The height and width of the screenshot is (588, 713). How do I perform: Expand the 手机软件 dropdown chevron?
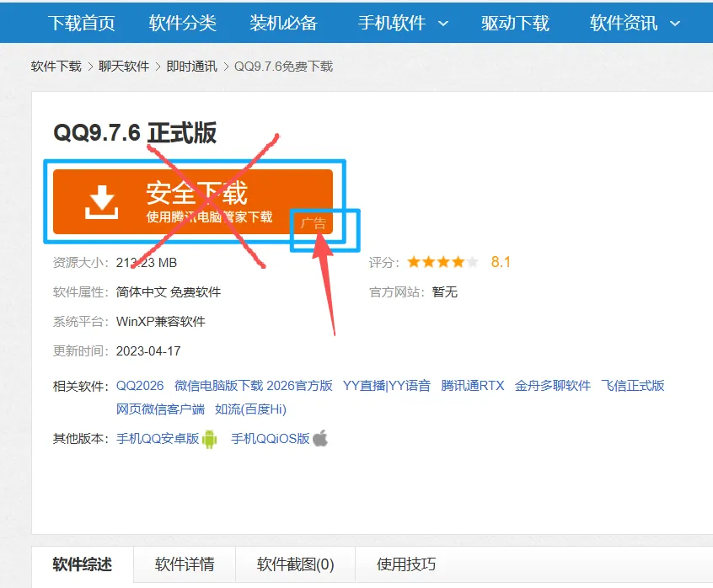443,24
